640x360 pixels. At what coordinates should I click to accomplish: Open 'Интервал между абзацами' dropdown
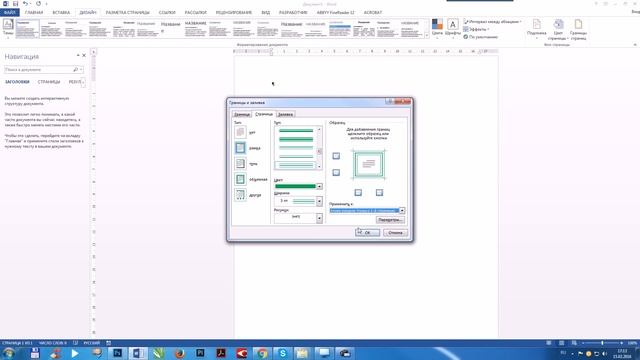pos(493,22)
